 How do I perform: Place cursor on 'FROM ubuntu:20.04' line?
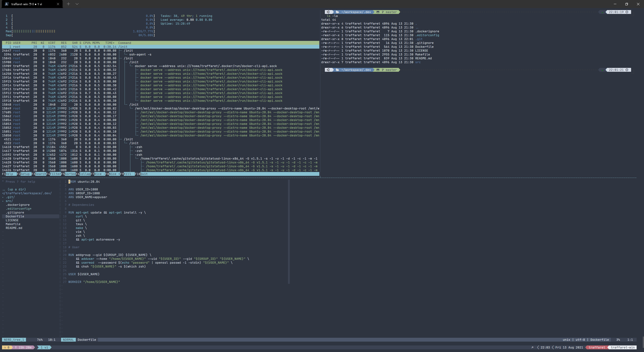84,182
